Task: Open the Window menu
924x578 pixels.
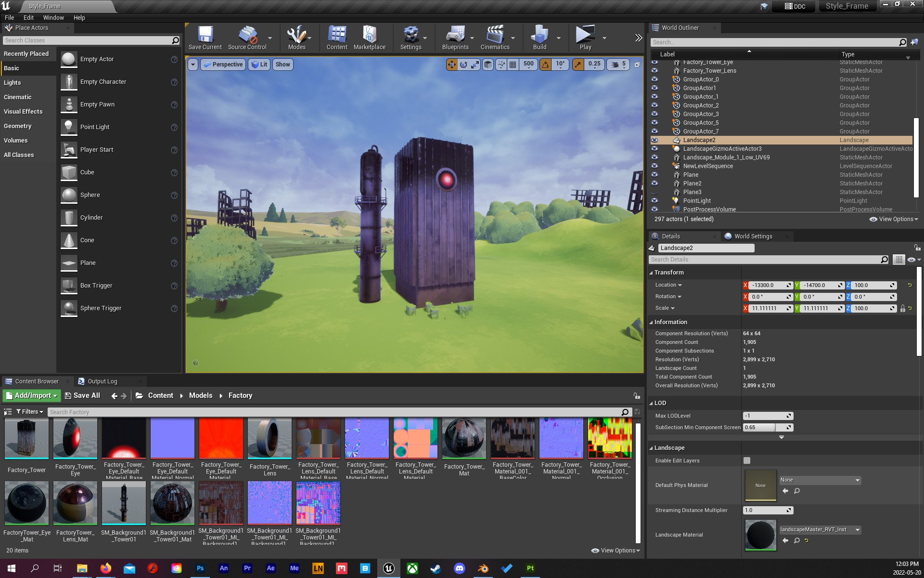Action: [x=53, y=17]
